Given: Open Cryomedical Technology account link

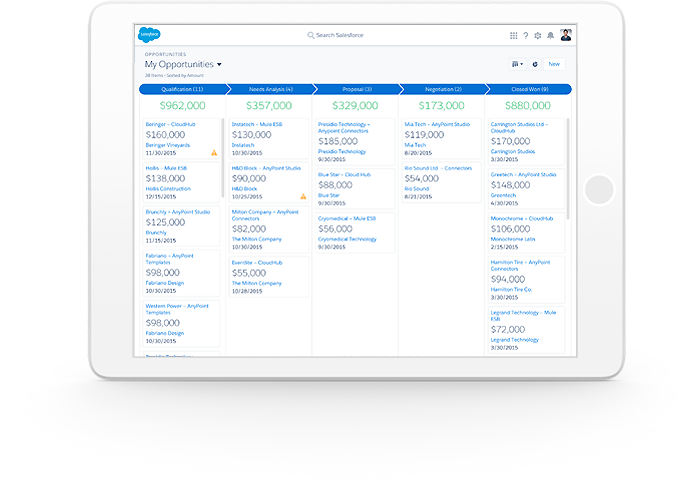Looking at the screenshot, I should 347,239.
